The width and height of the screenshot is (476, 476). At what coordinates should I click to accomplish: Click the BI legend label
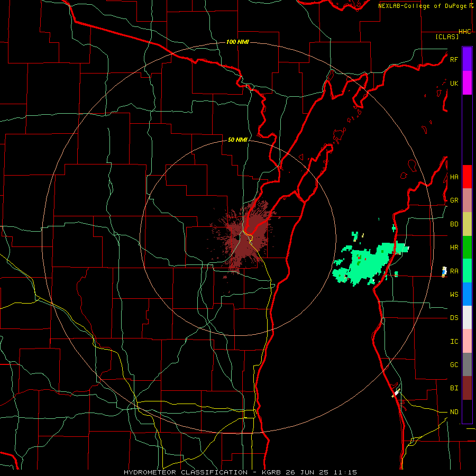tap(454, 388)
